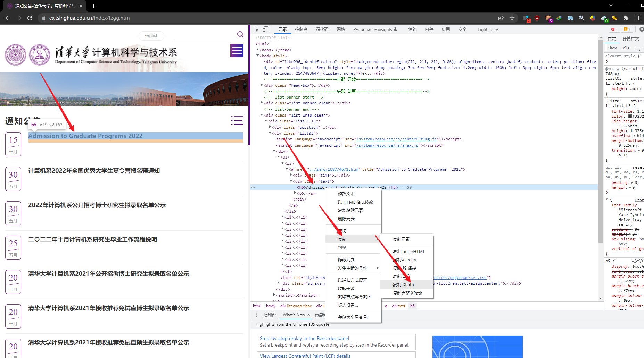This screenshot has height=358, width=644.
Task: Switch to the 源代码 tab
Action: click(x=322, y=29)
